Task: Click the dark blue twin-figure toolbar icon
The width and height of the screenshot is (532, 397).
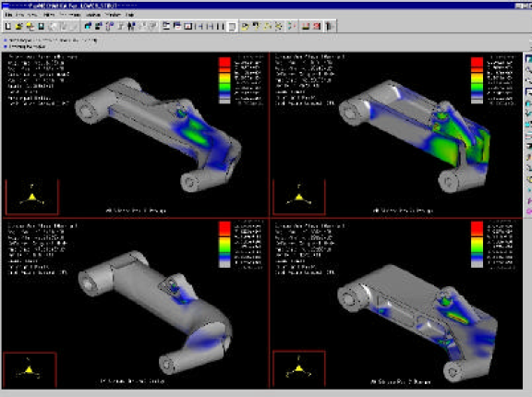Action: [131, 26]
